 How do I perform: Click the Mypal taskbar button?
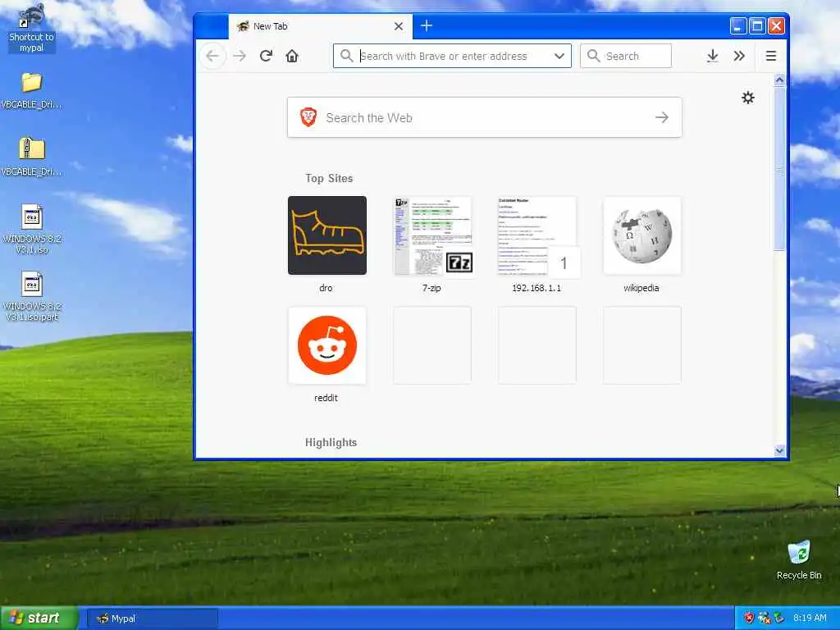coord(153,619)
